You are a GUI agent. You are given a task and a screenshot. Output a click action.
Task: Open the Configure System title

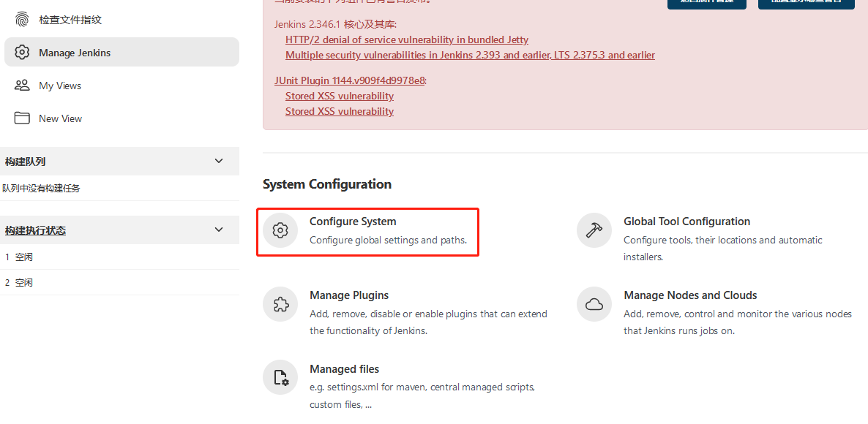point(353,221)
